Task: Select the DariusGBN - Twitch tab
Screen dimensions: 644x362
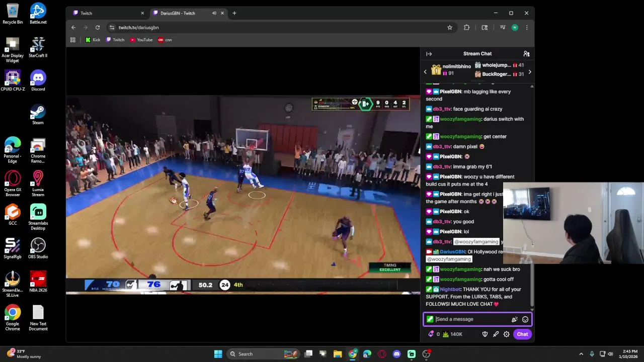Action: point(188,13)
